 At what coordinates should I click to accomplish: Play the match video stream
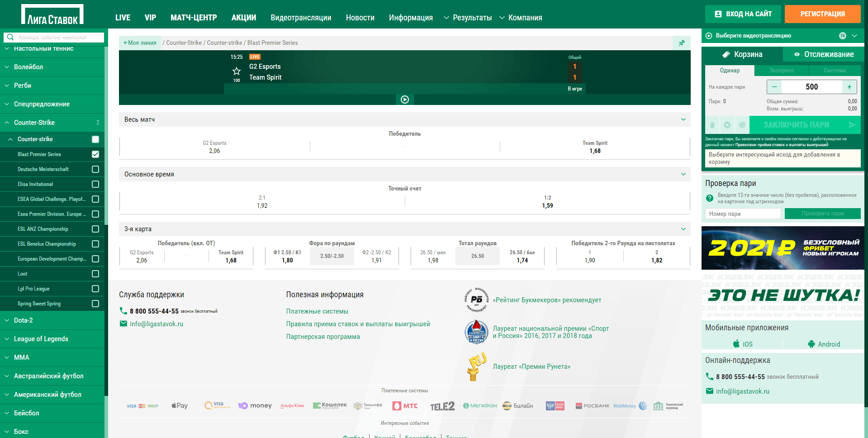pyautogui.click(x=405, y=100)
